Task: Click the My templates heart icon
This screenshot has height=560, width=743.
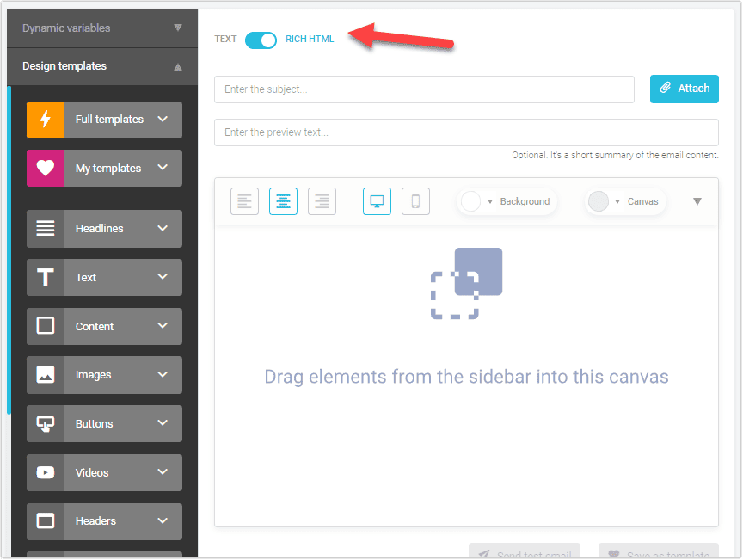Action: coord(45,169)
